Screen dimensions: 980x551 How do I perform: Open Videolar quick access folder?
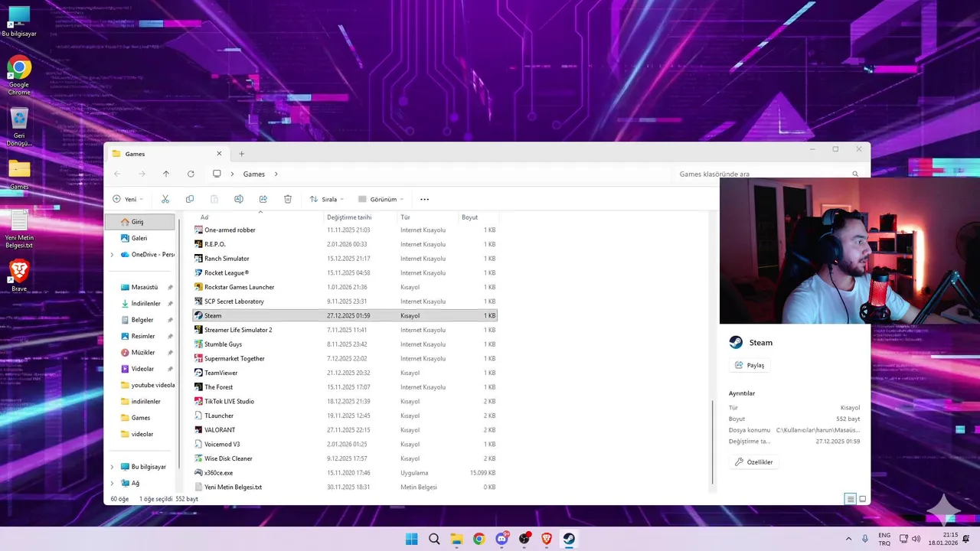(x=142, y=369)
